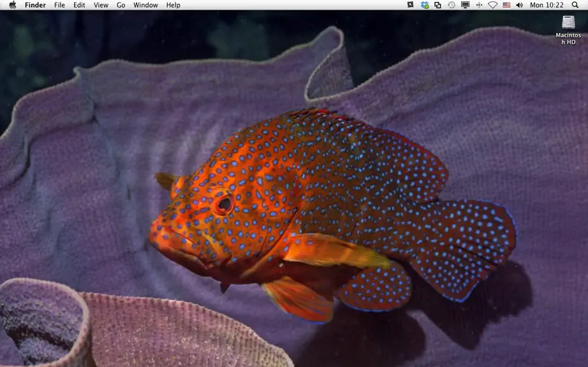This screenshot has width=588, height=367.
Task: Open the US flag input source menu
Action: [506, 5]
